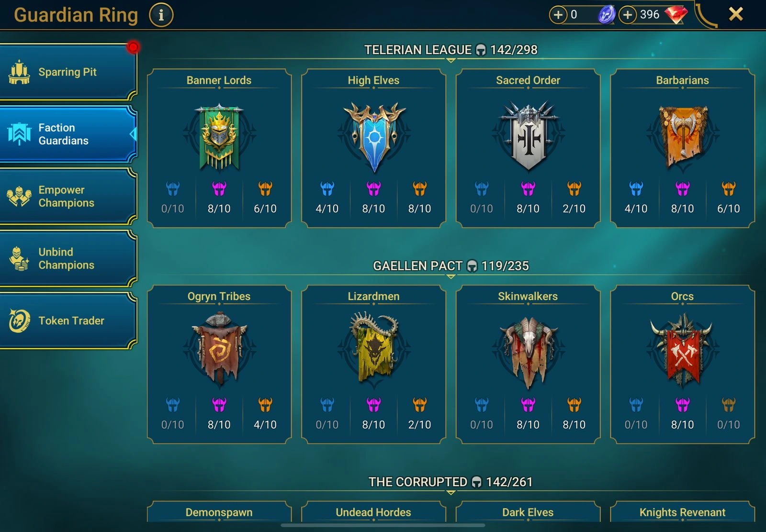
Task: Open the Knights Revenant faction card
Action: tap(683, 512)
